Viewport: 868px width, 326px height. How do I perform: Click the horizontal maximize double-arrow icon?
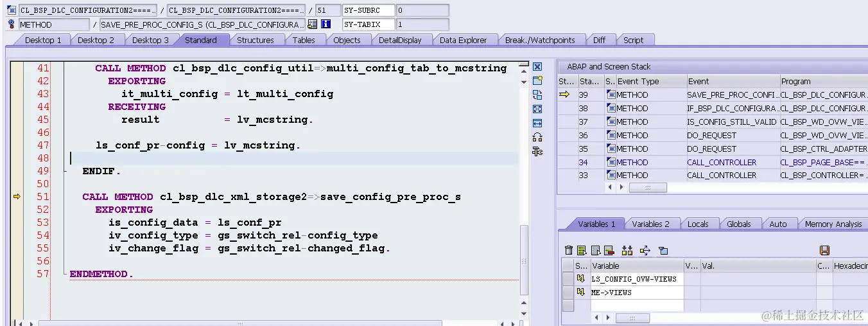coord(537,123)
